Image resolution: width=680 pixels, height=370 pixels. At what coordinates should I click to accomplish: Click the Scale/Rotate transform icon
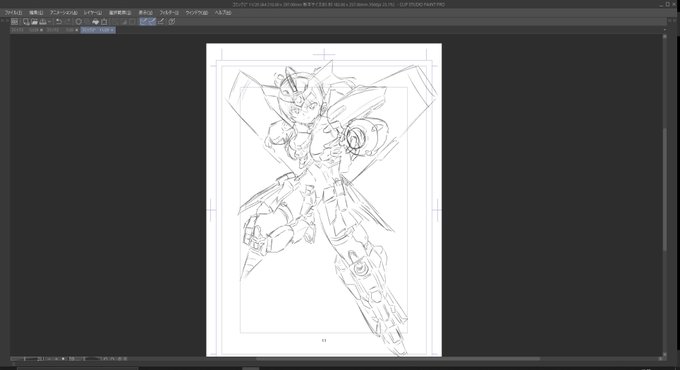(104, 21)
